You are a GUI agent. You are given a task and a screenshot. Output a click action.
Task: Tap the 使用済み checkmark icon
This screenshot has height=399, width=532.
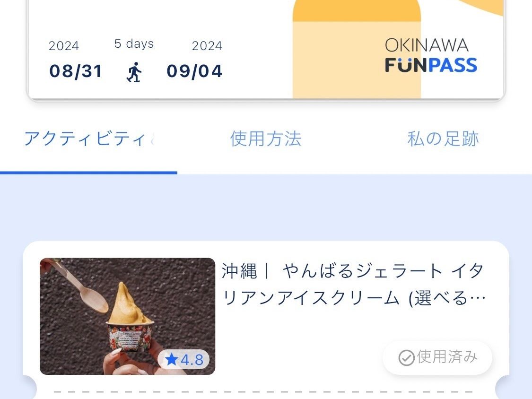(x=406, y=357)
